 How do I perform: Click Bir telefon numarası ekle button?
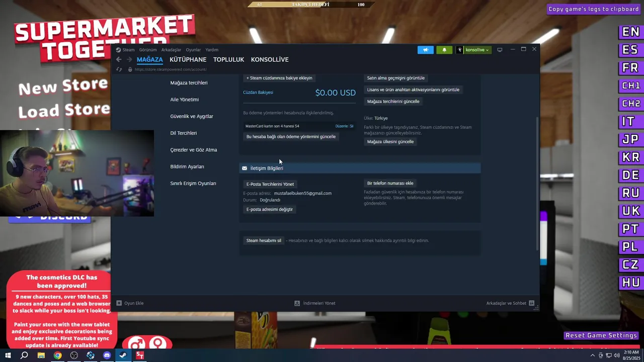(390, 183)
